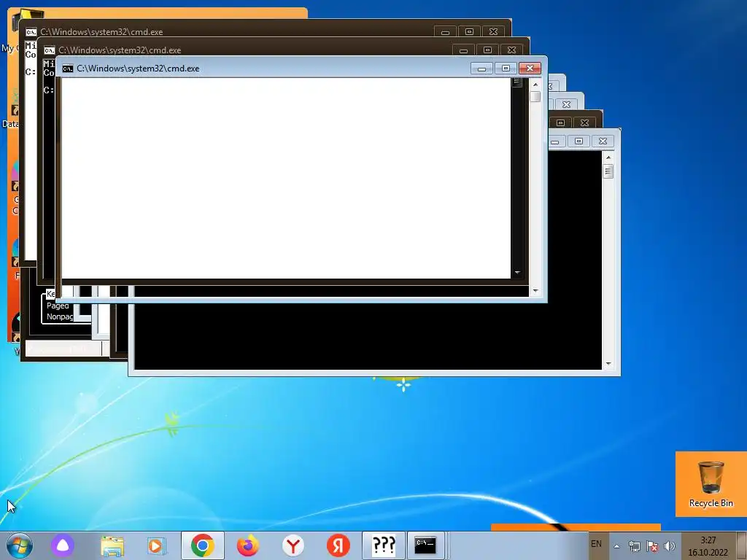The height and width of the screenshot is (560, 747).
Task: Launch Windows Media Player from taskbar
Action: [x=156, y=545]
